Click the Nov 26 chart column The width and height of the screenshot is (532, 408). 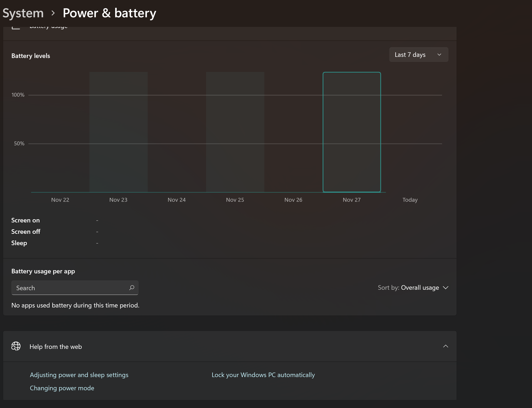[293, 132]
